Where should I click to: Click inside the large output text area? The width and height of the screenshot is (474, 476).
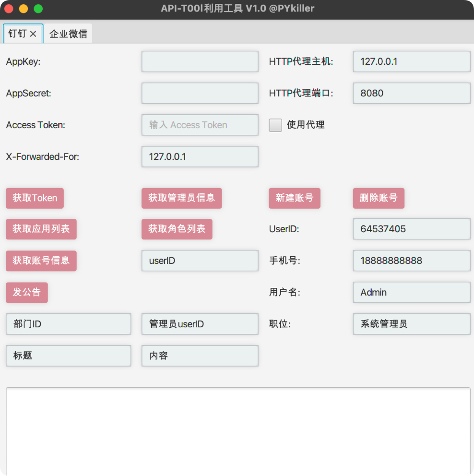click(238, 431)
